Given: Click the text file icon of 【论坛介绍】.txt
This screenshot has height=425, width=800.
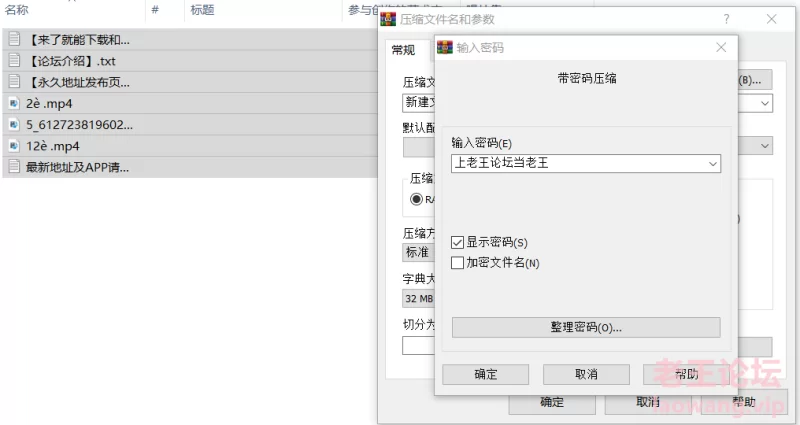Looking at the screenshot, I should [14, 60].
